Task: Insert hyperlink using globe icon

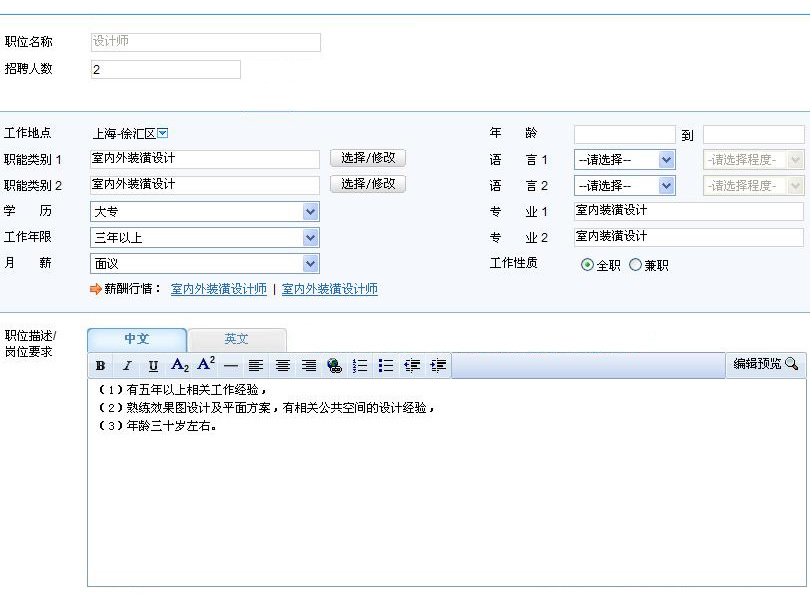Action: coord(335,366)
